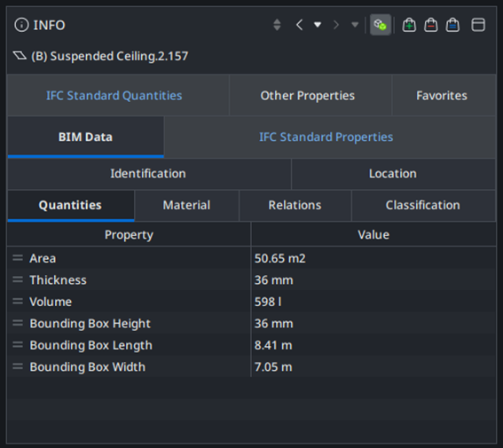Viewport: 503px width, 448px height.
Task: Open the back history dropdown arrow
Action: pos(318,25)
